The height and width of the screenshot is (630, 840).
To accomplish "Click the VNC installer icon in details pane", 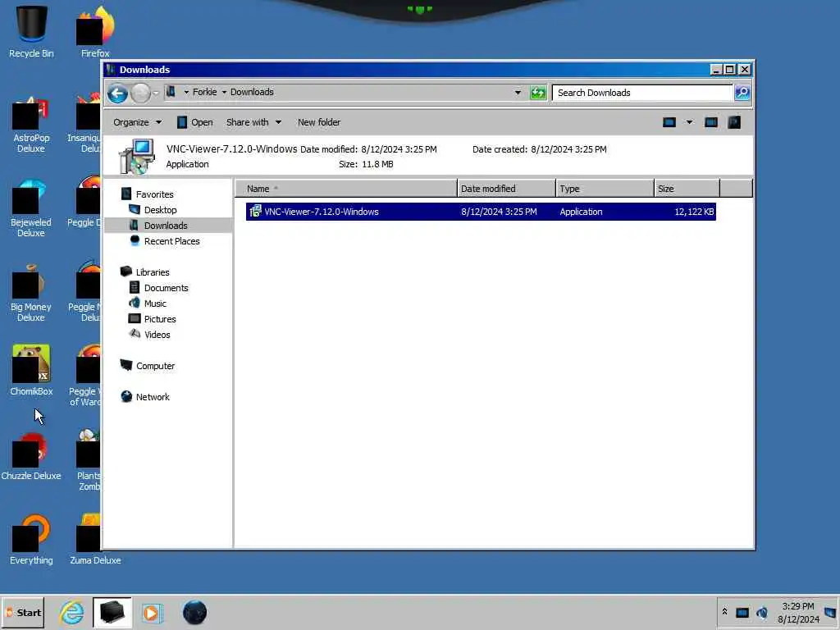I will (137, 157).
